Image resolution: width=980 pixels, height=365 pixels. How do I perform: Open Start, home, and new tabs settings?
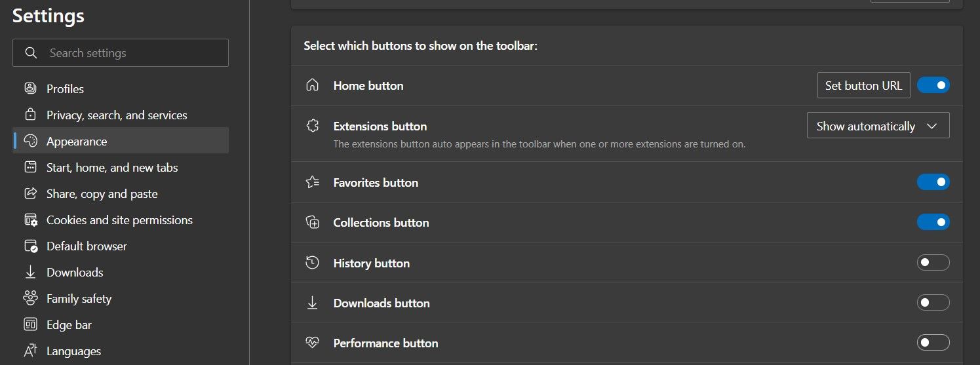pos(112,167)
